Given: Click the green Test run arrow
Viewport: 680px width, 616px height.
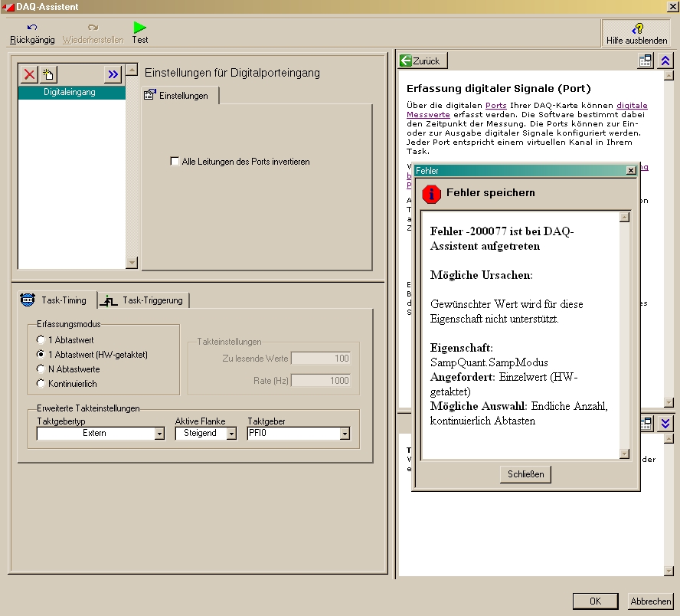Looking at the screenshot, I should coord(140,28).
